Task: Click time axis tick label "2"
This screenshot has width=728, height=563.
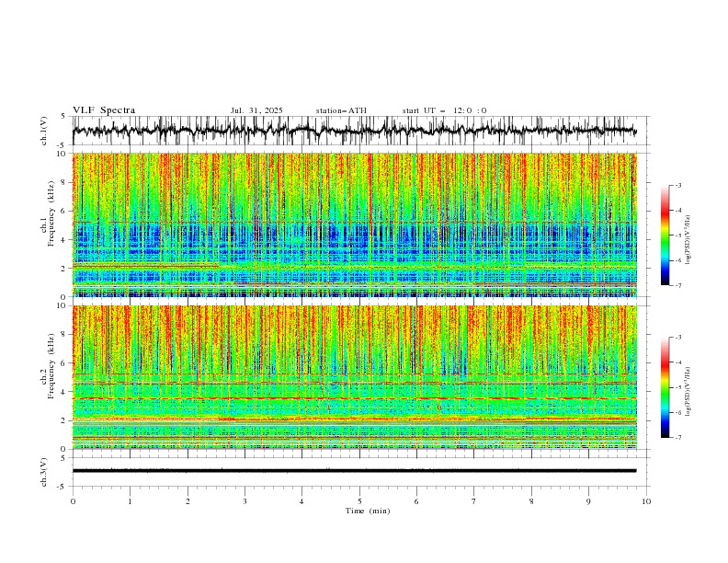Action: [x=188, y=501]
